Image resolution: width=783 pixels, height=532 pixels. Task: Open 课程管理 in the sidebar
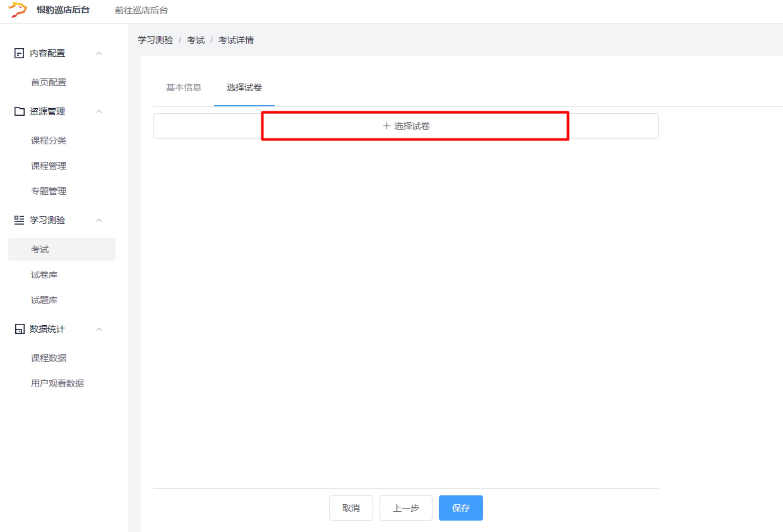click(48, 166)
